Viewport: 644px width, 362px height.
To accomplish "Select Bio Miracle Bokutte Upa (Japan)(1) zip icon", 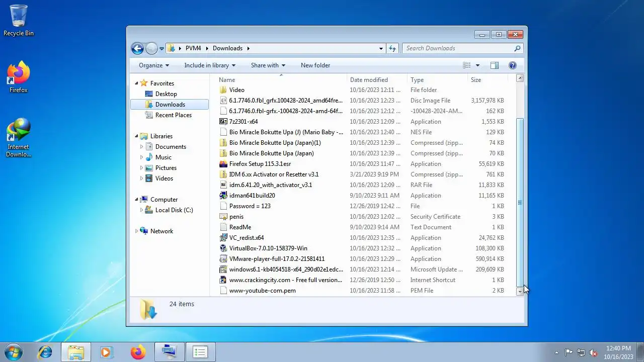I will (x=224, y=143).
